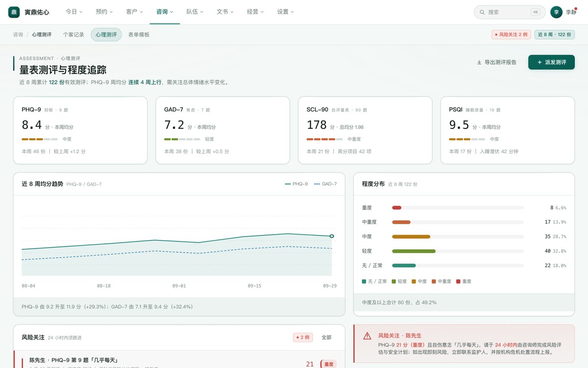Image resolution: width=588 pixels, height=368 pixels.
Task: Click the plus icon in 派发测评
Action: point(539,62)
